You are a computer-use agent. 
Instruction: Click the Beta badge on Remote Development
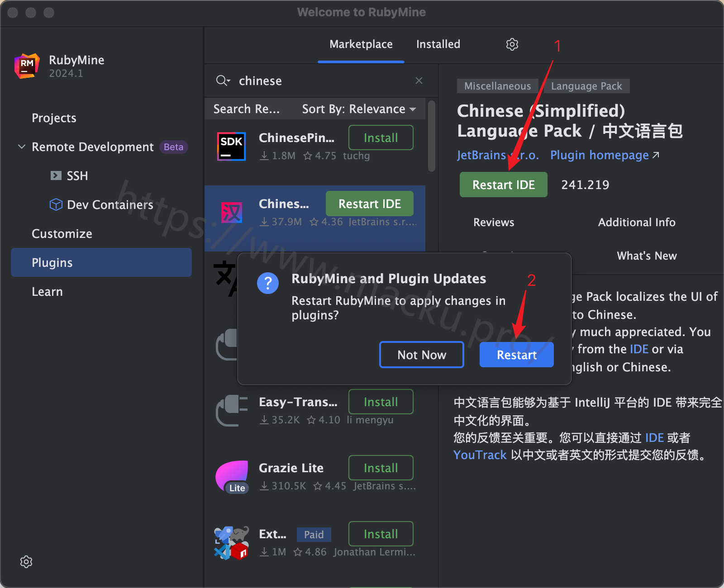[x=173, y=147]
